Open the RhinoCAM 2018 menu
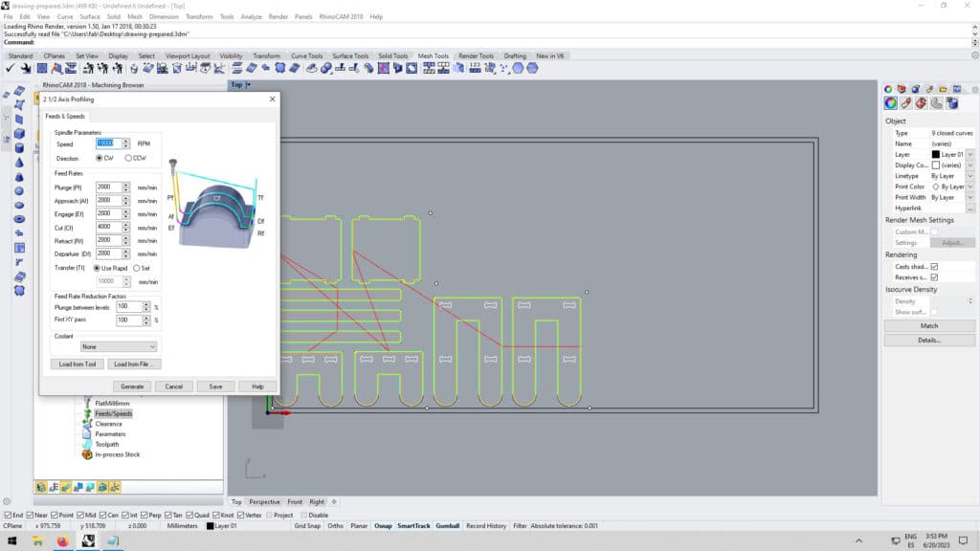Viewport: 980px width, 551px height. tap(342, 17)
